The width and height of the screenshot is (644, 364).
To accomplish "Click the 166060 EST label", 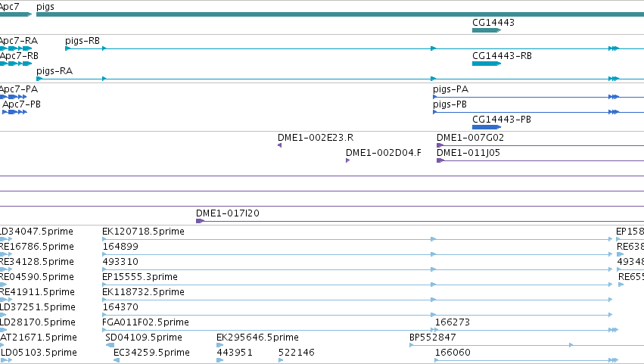I will pyautogui.click(x=453, y=353).
